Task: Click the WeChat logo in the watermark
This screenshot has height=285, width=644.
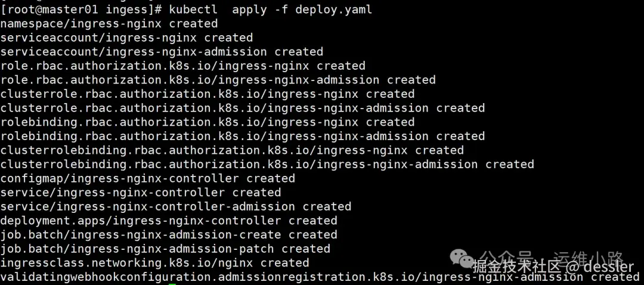Action: click(463, 259)
